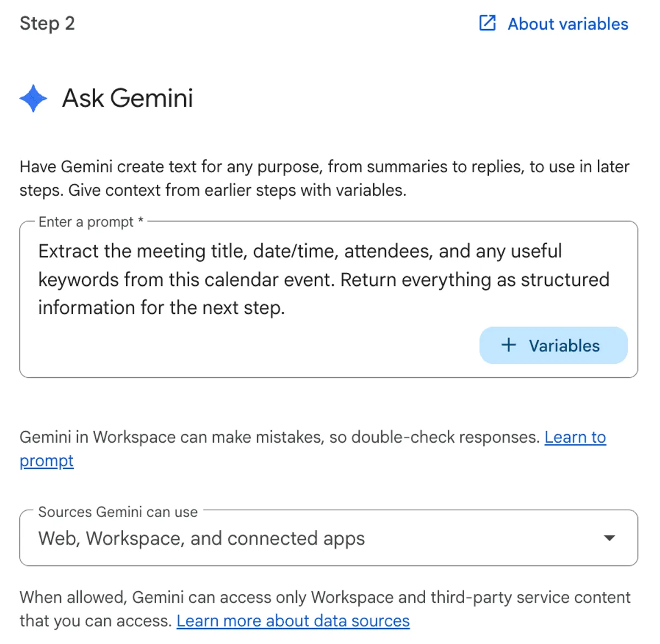Expand the Sources Gemini can use dropdown

[328, 538]
